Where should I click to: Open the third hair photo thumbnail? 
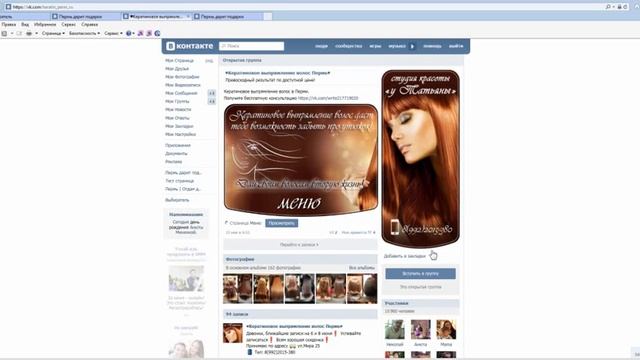pos(300,289)
